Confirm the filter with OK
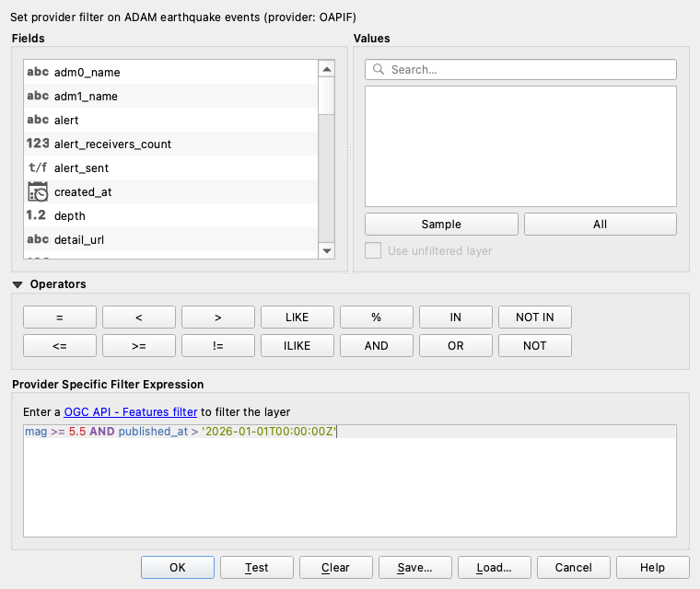Screen dimensions: 700x589 pos(178,567)
